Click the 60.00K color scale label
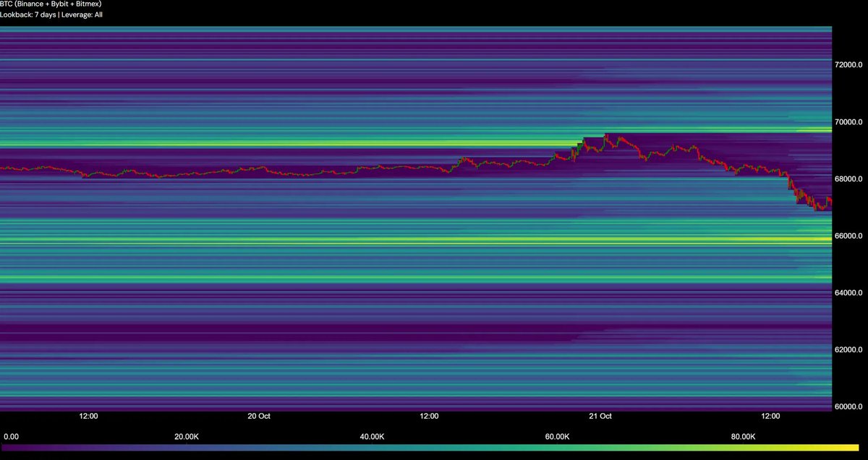 557,437
